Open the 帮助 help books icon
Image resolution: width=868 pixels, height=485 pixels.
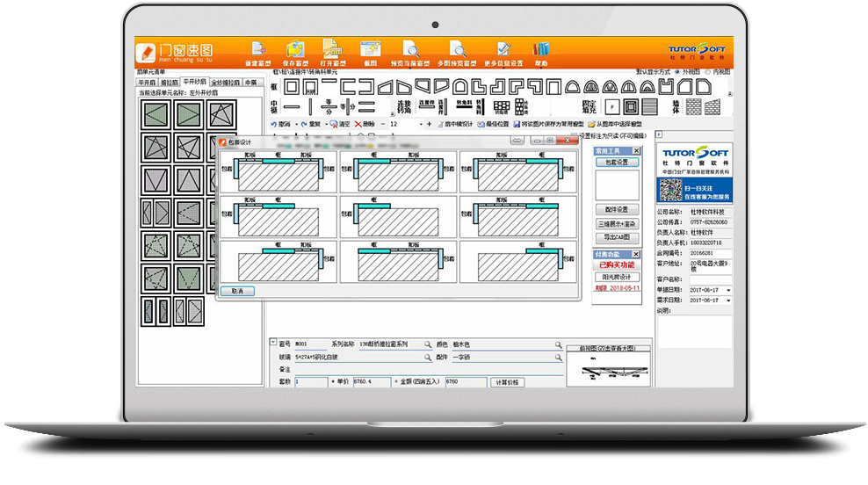point(541,49)
